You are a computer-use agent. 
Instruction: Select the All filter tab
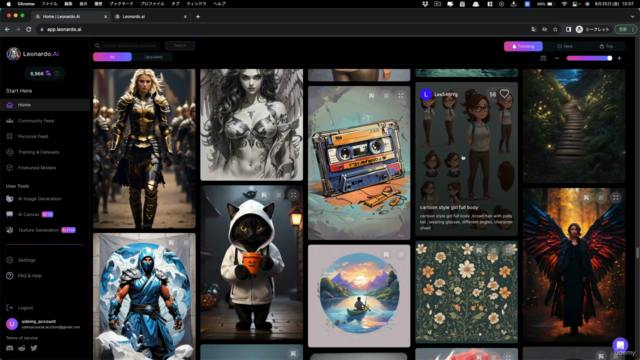pos(112,57)
